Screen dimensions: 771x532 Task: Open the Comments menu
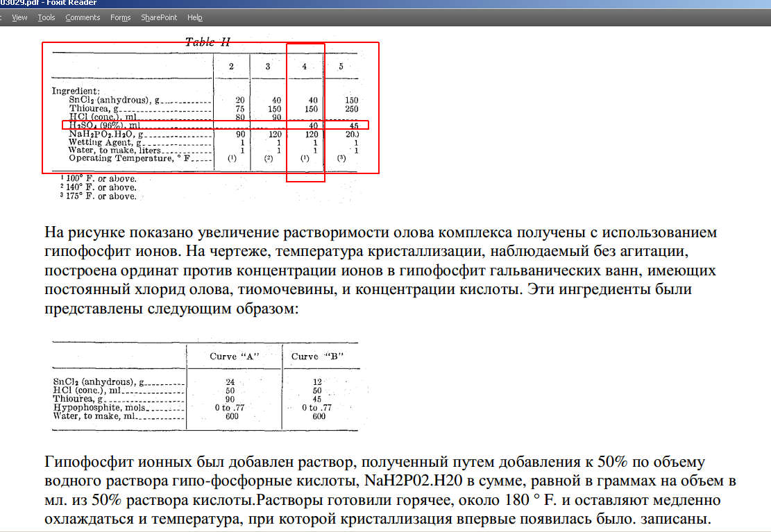coord(83,18)
